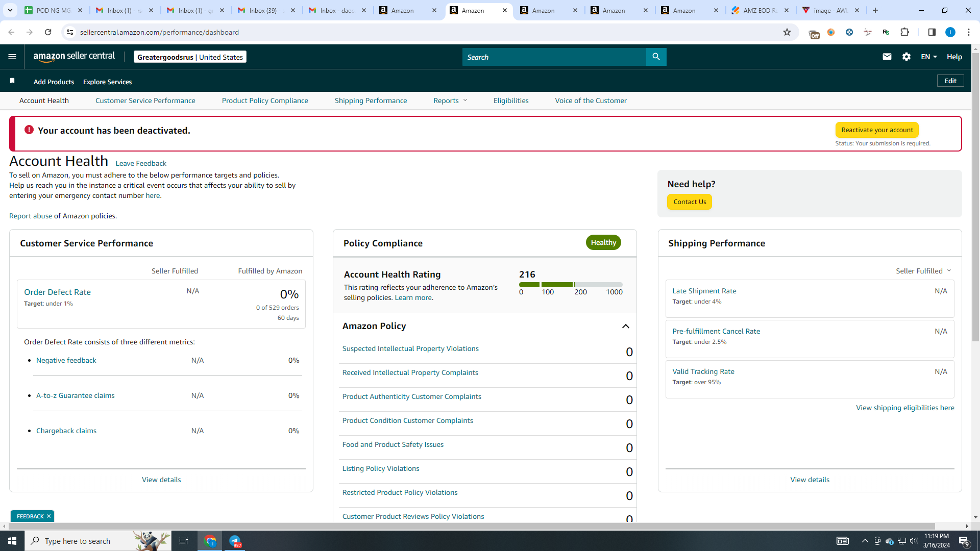This screenshot has width=980, height=551.
Task: Click the bookmark flag icon
Action: [x=12, y=81]
